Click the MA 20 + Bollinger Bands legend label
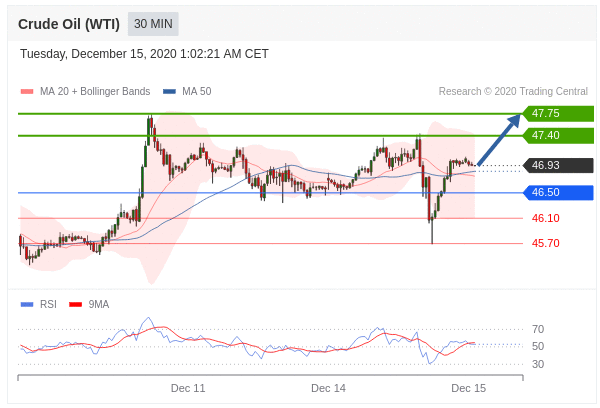 [95, 91]
